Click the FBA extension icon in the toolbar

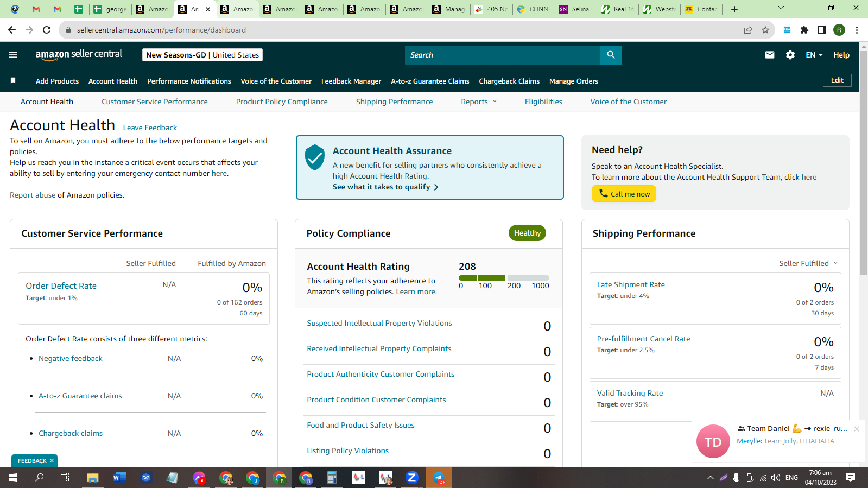(x=787, y=30)
